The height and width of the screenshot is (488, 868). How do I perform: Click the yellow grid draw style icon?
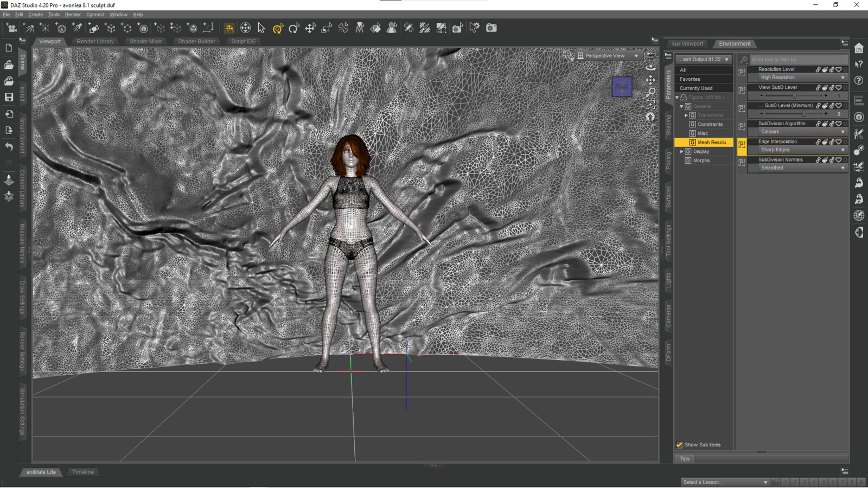point(229,28)
